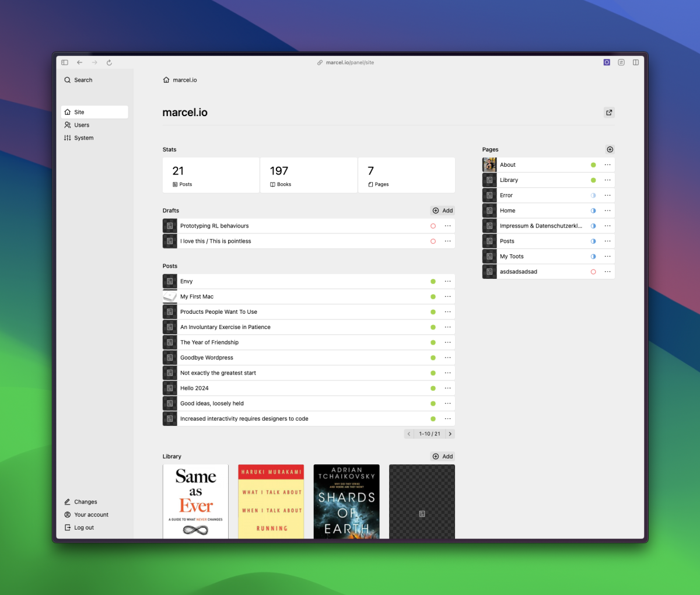Viewport: 700px width, 595px height.
Task: Toggle status of Envy post
Action: click(433, 282)
